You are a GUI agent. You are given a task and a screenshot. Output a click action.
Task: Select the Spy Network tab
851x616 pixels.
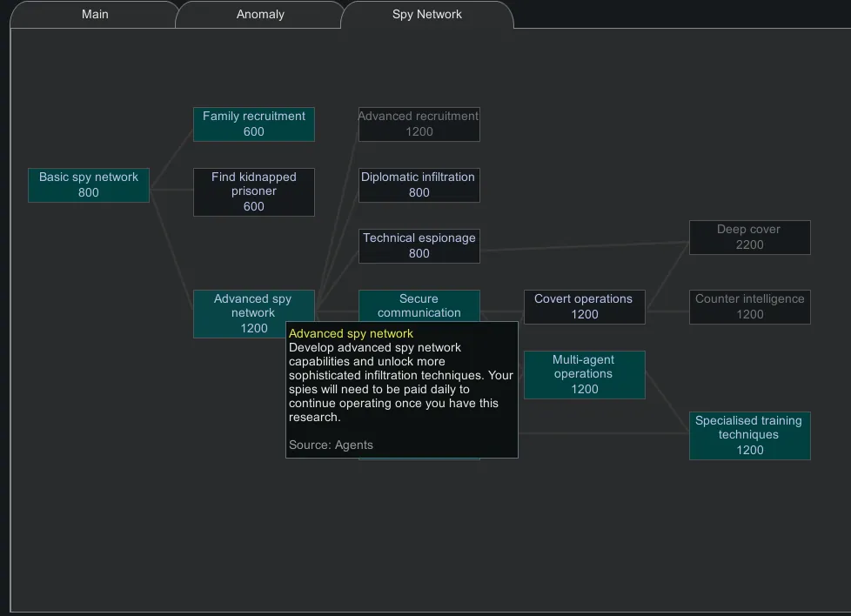[x=426, y=15]
